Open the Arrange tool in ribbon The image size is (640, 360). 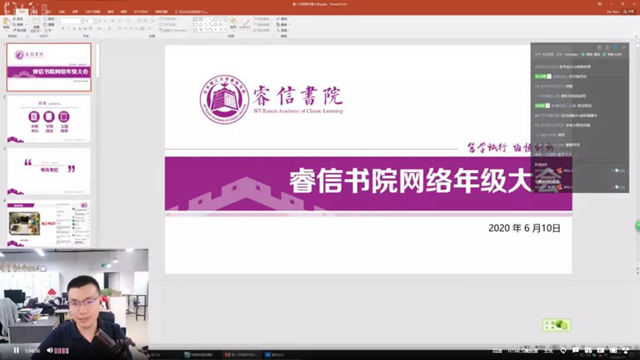coord(233,23)
